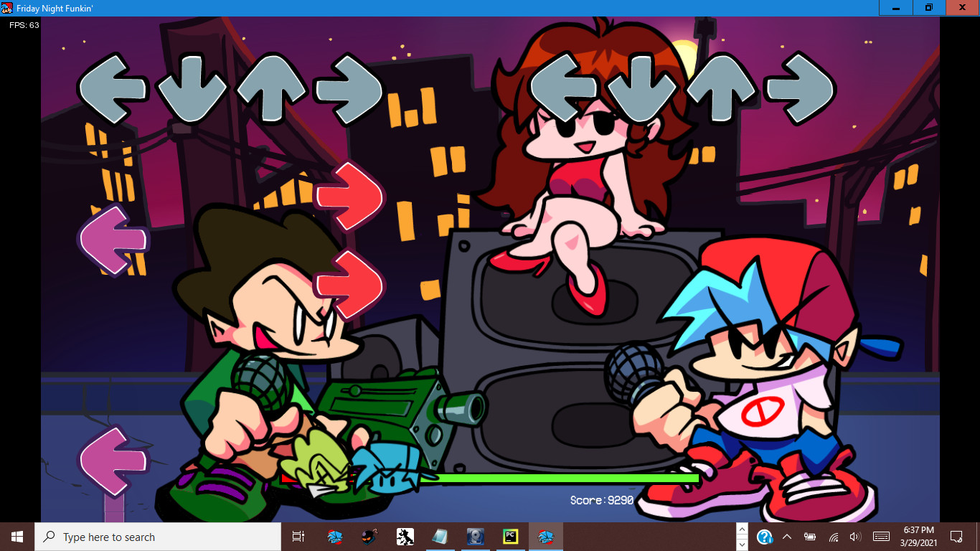
Task: Open Notepad from the taskbar
Action: (x=440, y=536)
